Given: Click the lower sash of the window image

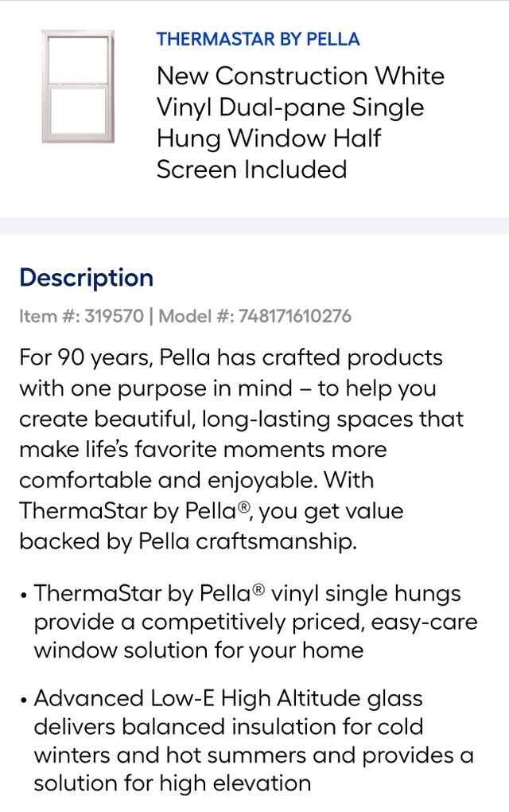Looking at the screenshot, I should click(x=78, y=111).
